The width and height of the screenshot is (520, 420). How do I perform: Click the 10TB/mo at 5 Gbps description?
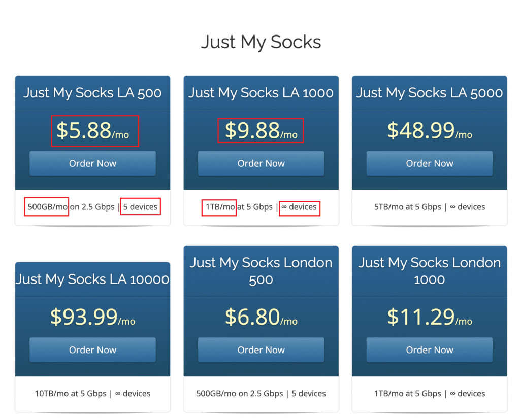71,394
